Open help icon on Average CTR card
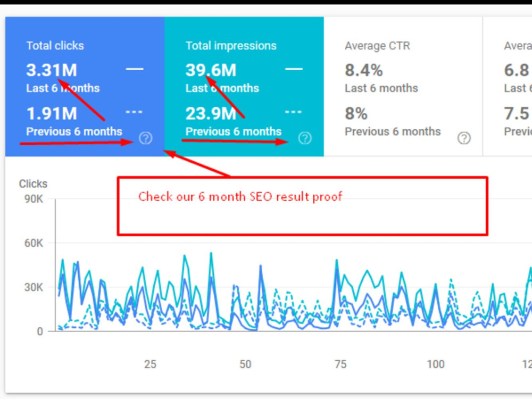 pyautogui.click(x=464, y=138)
